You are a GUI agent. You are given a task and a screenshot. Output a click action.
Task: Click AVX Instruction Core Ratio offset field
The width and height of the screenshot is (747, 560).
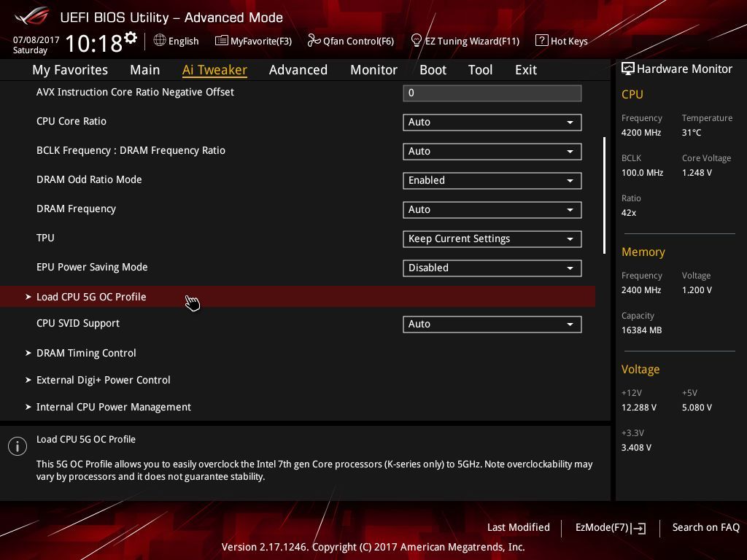492,93
